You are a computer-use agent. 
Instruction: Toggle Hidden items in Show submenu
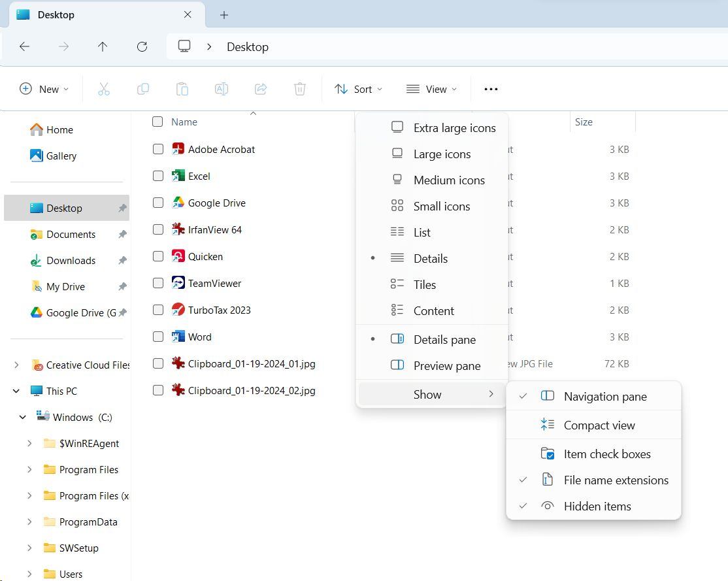[x=594, y=506]
